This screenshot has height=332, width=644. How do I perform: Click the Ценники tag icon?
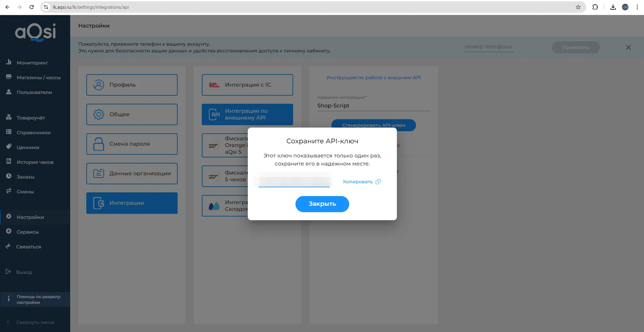click(x=9, y=147)
